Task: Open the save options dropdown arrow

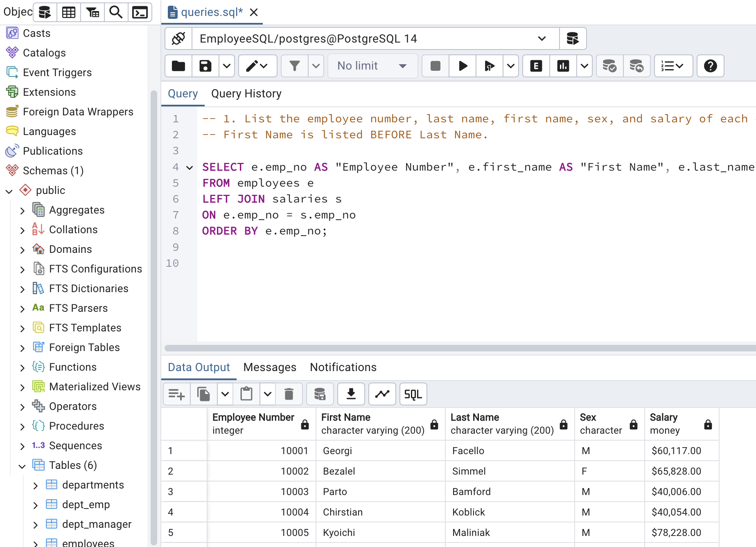Action: tap(227, 66)
